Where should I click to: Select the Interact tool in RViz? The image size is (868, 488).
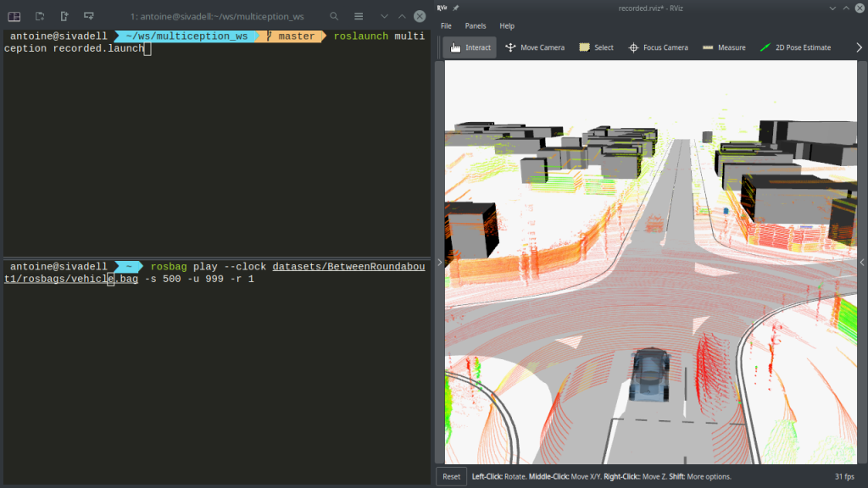pos(470,47)
